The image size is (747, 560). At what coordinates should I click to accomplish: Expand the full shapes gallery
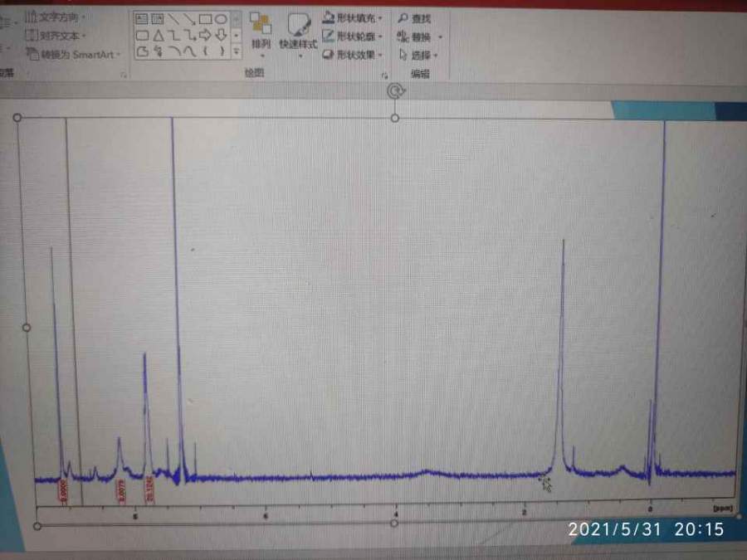coord(237,51)
